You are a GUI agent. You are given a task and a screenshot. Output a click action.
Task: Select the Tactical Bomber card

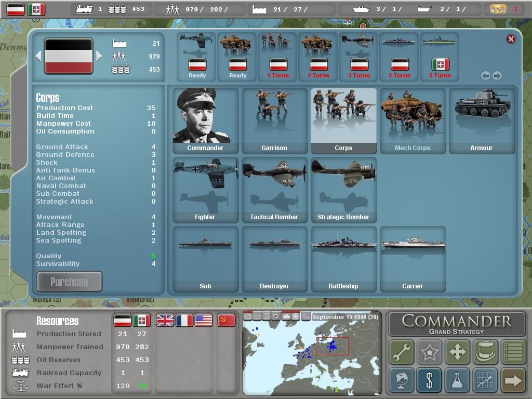tap(274, 190)
